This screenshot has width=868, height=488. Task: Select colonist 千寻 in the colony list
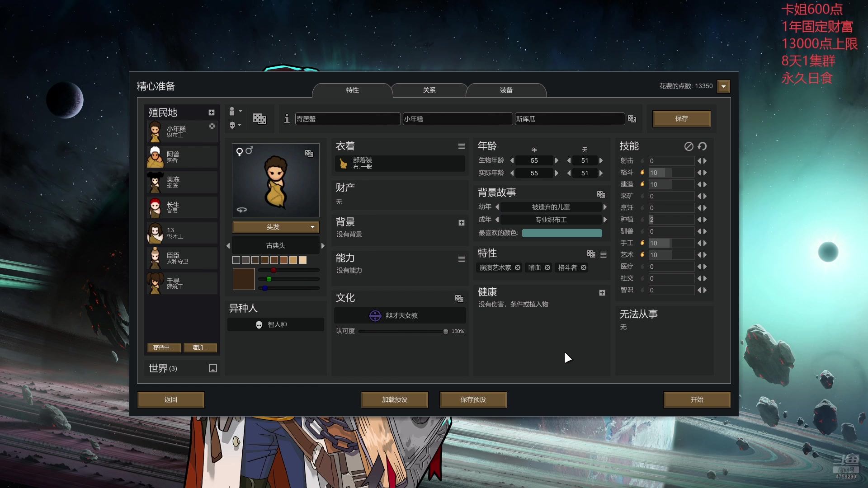click(182, 283)
